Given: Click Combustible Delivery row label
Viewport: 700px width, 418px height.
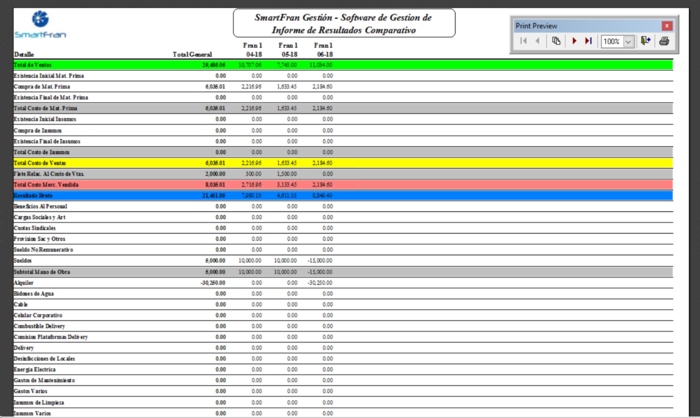Looking at the screenshot, I should pyautogui.click(x=39, y=326).
